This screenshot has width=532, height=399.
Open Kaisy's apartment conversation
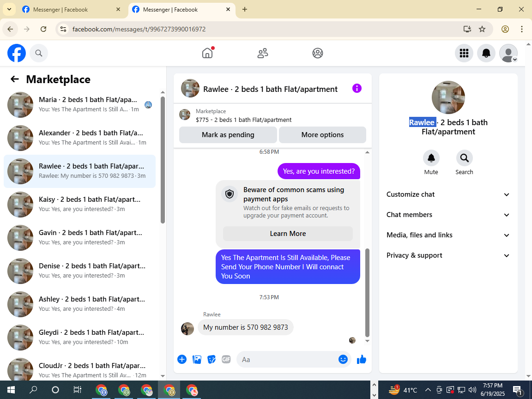click(x=79, y=204)
